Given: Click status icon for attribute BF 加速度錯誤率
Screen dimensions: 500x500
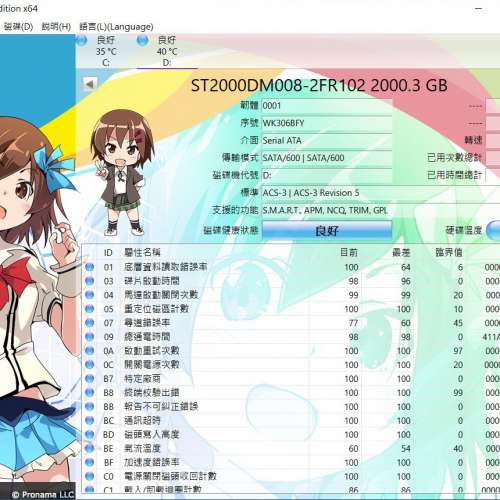Looking at the screenshot, I should (89, 463).
